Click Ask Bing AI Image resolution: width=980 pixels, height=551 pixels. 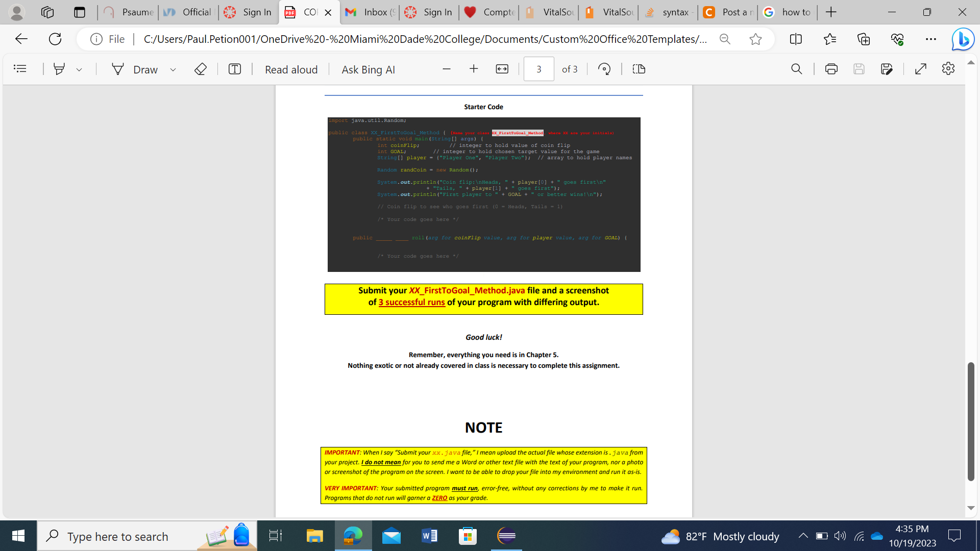click(x=368, y=69)
